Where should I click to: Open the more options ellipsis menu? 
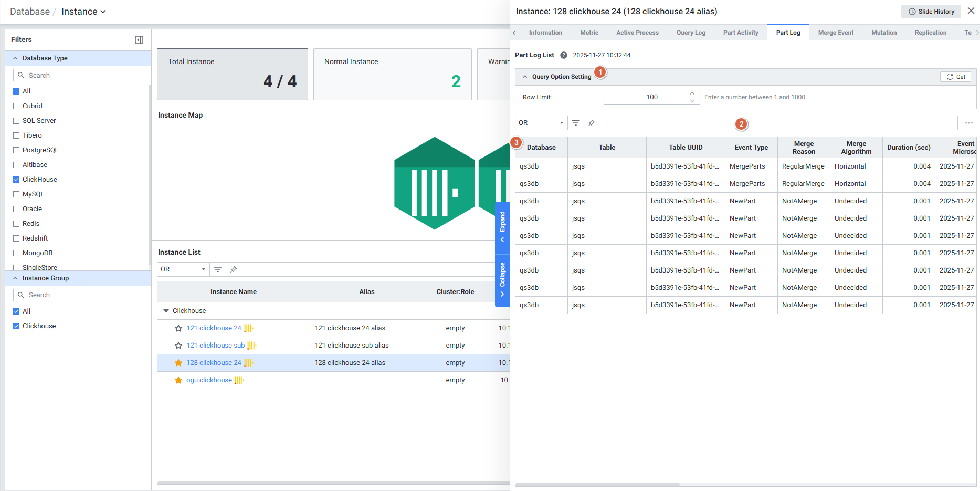point(968,123)
